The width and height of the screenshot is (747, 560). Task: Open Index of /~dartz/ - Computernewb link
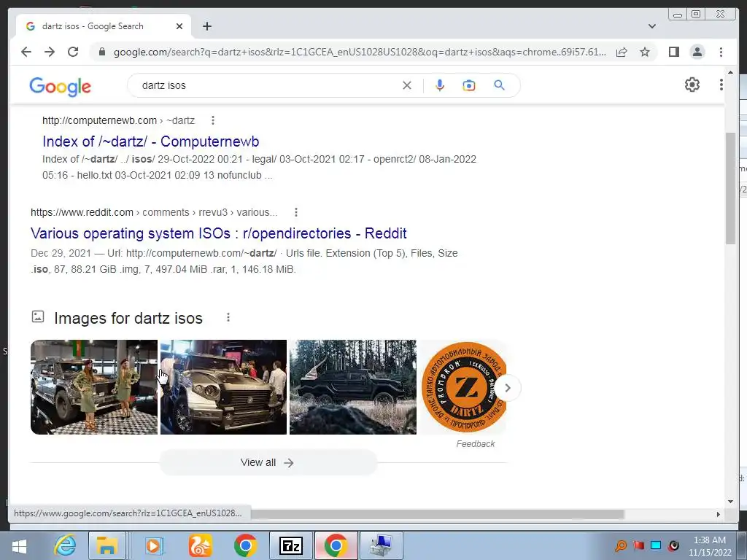tap(150, 141)
